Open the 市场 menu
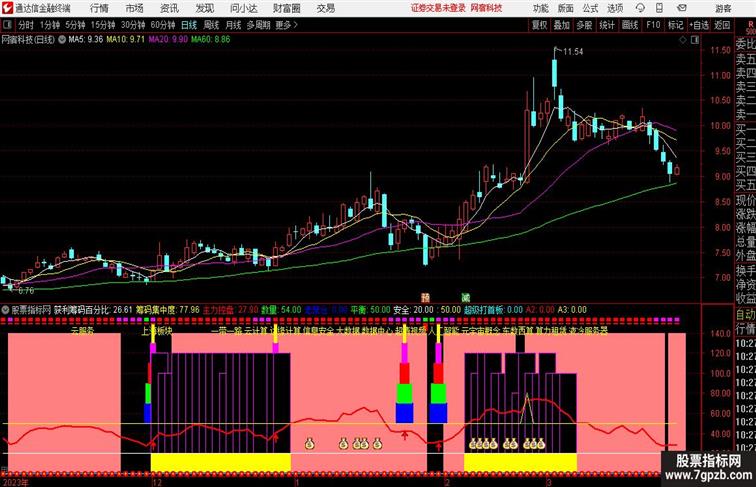The image size is (756, 487). tap(135, 8)
